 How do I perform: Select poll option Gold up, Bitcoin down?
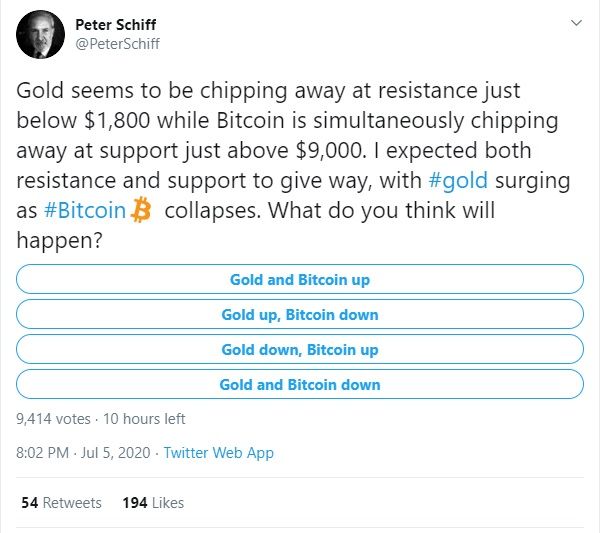(x=300, y=315)
